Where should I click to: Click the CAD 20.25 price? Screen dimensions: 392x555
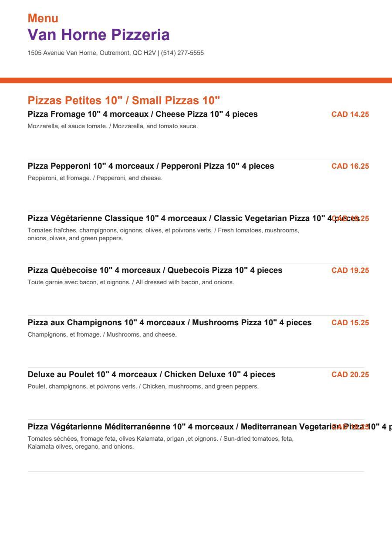pyautogui.click(x=350, y=375)
